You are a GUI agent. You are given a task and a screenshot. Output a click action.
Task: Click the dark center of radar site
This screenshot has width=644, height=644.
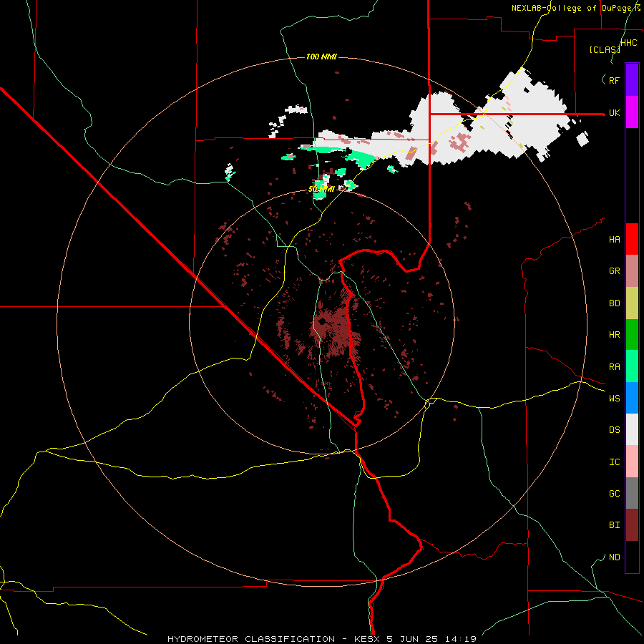click(323, 321)
